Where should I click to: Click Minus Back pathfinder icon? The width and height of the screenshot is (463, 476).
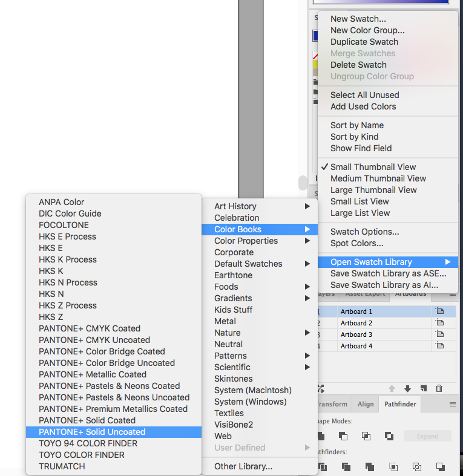[441, 466]
